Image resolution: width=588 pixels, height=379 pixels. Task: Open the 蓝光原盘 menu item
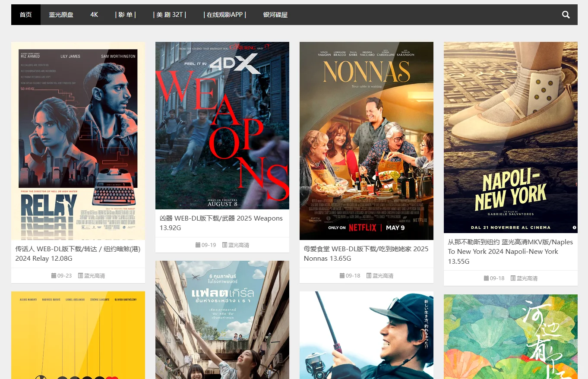(61, 15)
